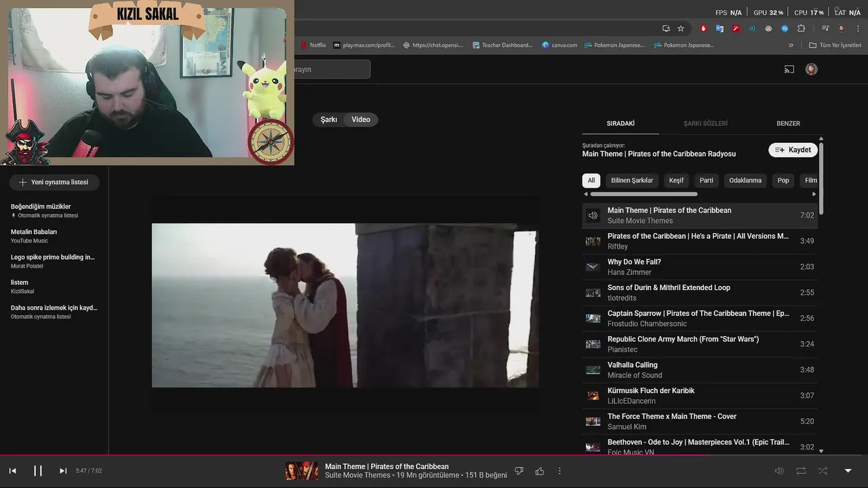Open the Google Translate extension icon

click(719, 28)
